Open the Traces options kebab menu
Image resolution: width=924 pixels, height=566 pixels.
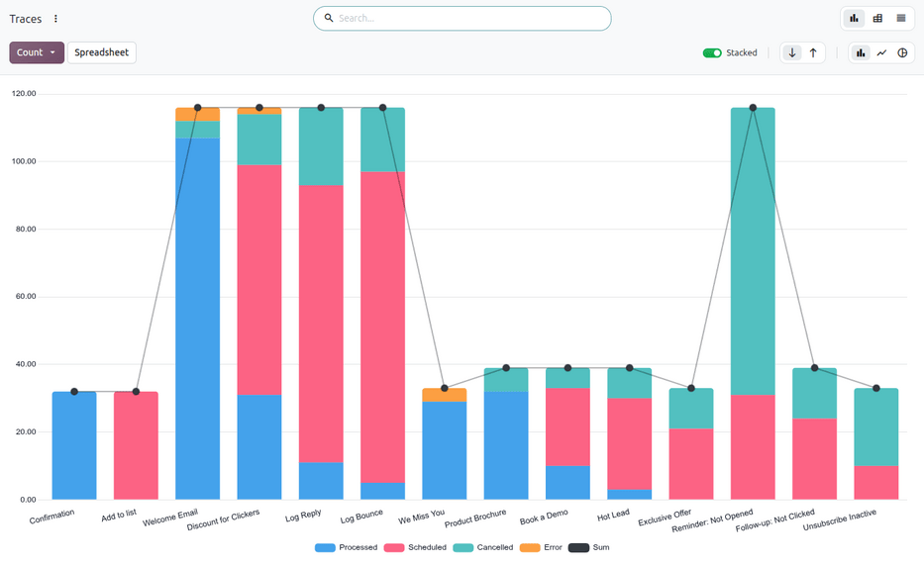coord(55,19)
